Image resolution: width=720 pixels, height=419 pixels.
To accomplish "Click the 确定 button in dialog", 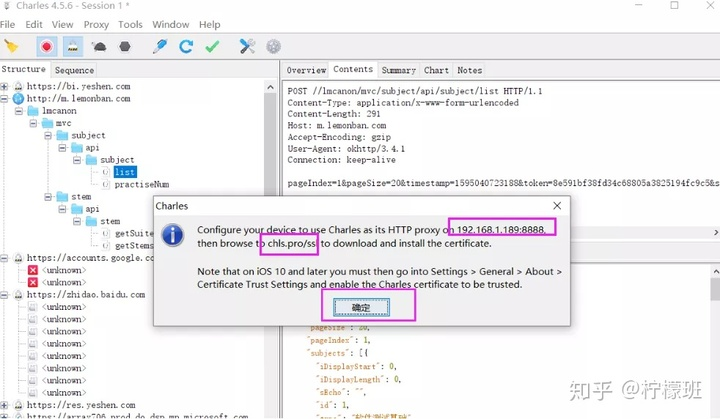I will 361,307.
